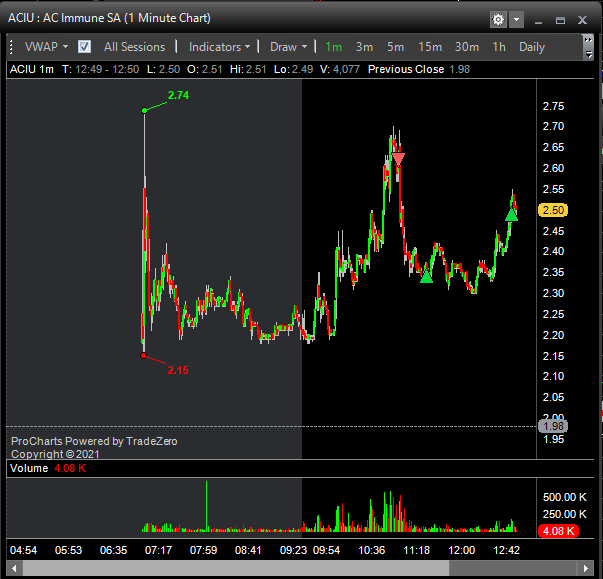Screen dimensions: 603x579
Task: Switch to the 30m timeframe
Action: coord(467,47)
